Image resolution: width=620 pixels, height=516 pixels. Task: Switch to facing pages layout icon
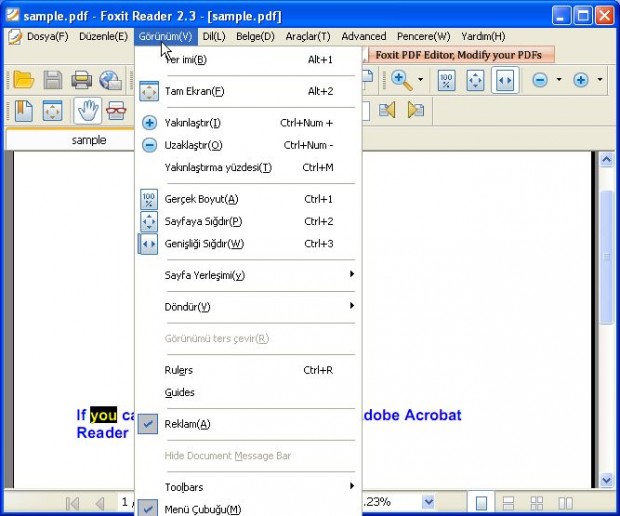565,503
